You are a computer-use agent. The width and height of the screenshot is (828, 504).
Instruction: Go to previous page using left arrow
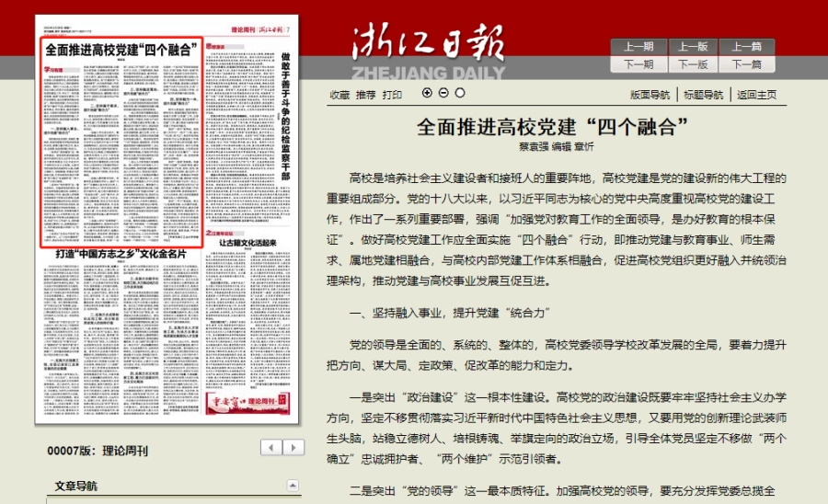tap(271, 448)
